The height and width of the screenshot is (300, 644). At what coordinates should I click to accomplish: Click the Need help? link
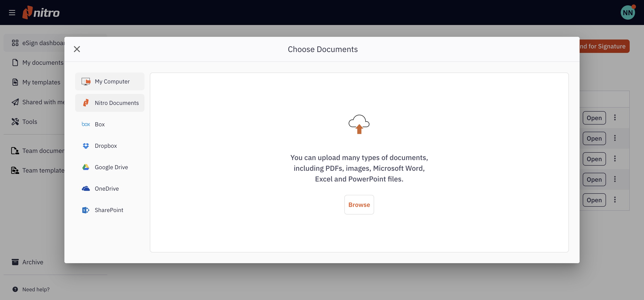tap(36, 289)
